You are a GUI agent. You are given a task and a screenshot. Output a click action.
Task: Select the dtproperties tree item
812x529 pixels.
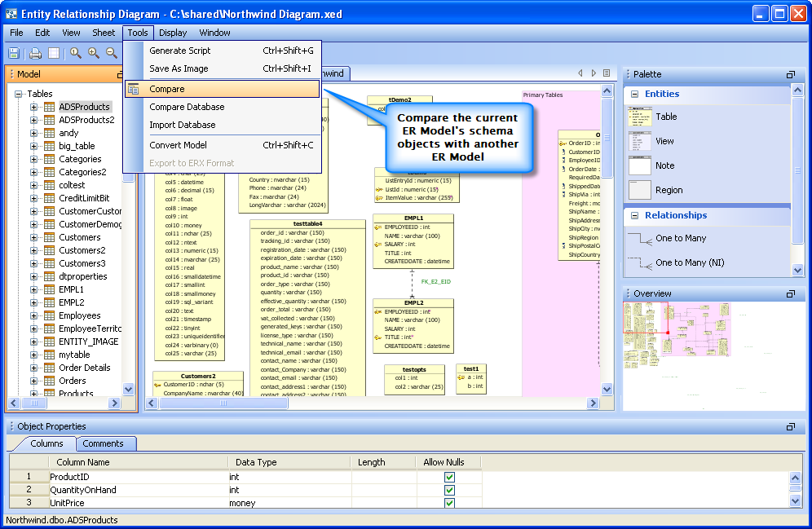[x=83, y=276]
